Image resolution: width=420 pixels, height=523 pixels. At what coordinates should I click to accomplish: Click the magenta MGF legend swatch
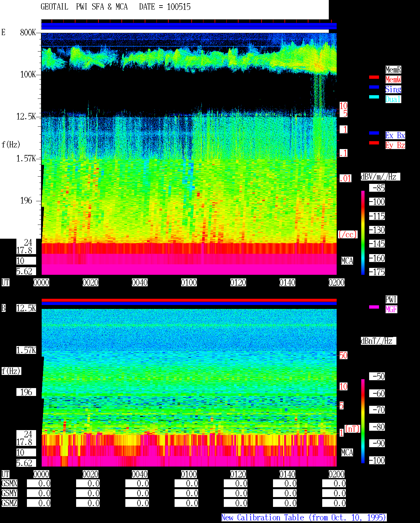pyautogui.click(x=374, y=307)
